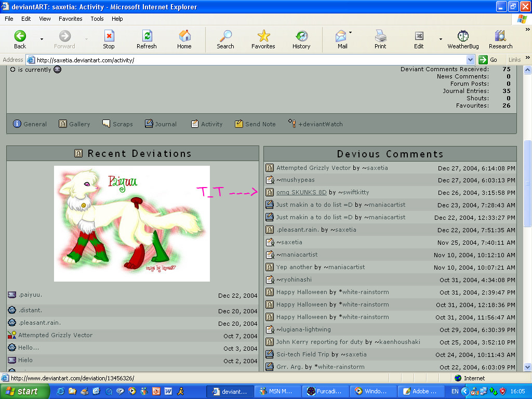Open the Word quick launch icon
Screen dimensions: 532x399
[x=168, y=391]
